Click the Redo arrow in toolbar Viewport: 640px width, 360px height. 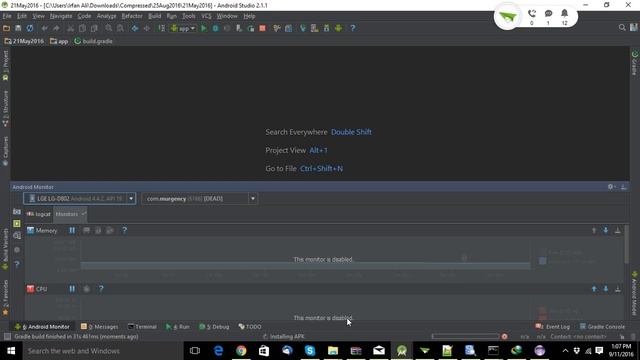56,28
